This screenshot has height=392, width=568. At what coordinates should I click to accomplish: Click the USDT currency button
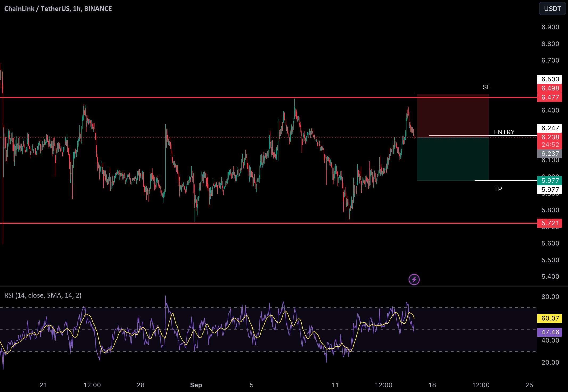pos(552,9)
